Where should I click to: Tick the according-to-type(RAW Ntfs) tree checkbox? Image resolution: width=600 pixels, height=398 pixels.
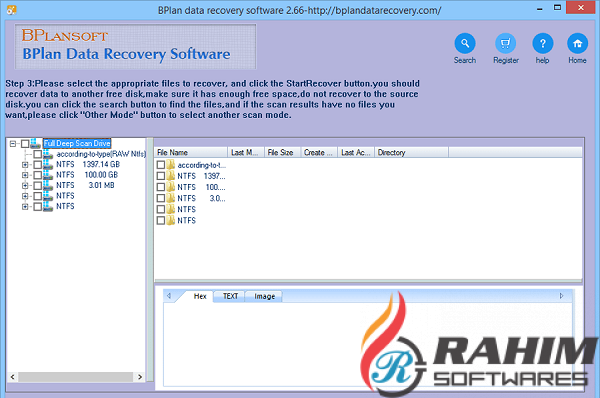tap(38, 154)
